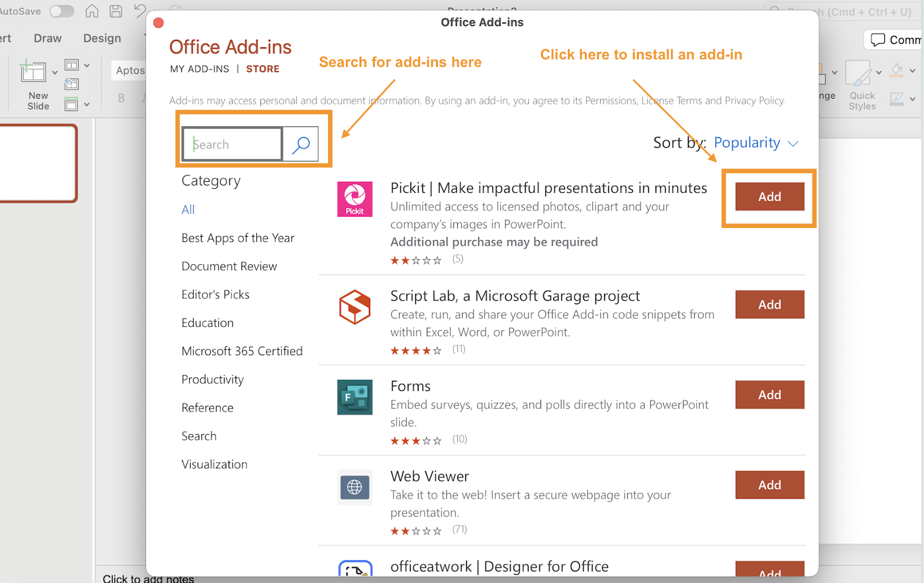The width and height of the screenshot is (924, 583).
Task: Open the Forms add-in title
Action: tap(411, 386)
